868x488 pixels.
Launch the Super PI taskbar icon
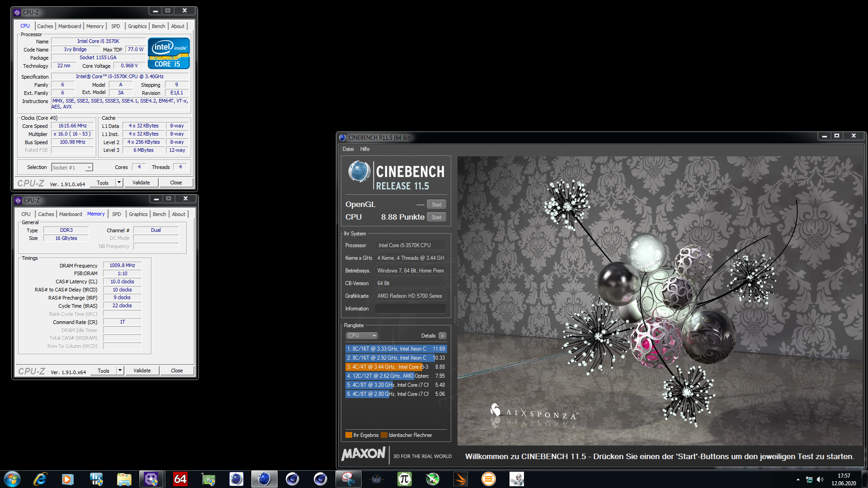404,479
